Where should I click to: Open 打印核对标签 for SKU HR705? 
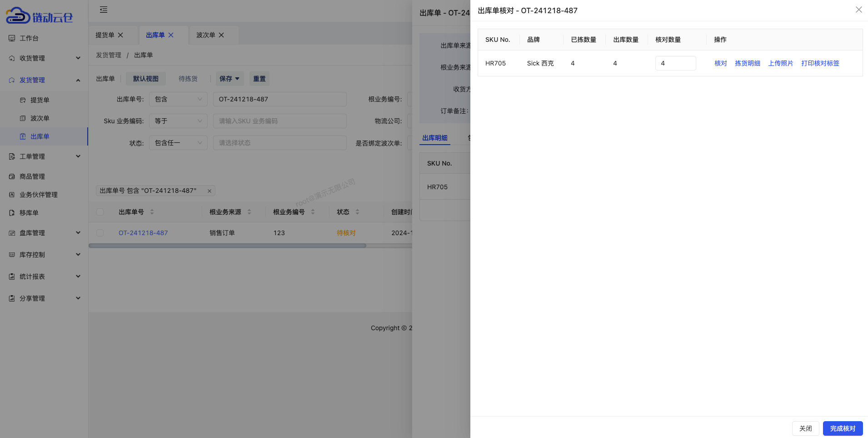(x=820, y=63)
